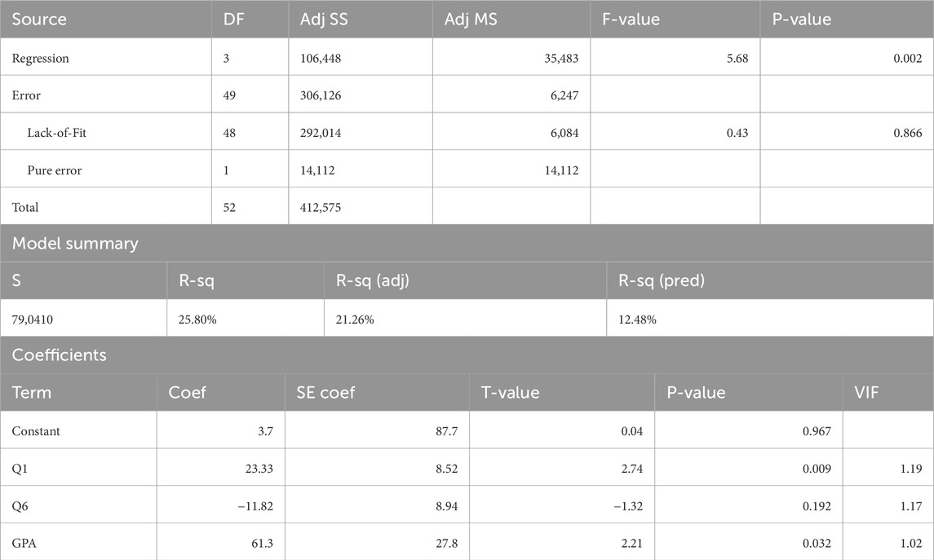Select the Constant term row
The image size is (934, 560).
point(36,431)
